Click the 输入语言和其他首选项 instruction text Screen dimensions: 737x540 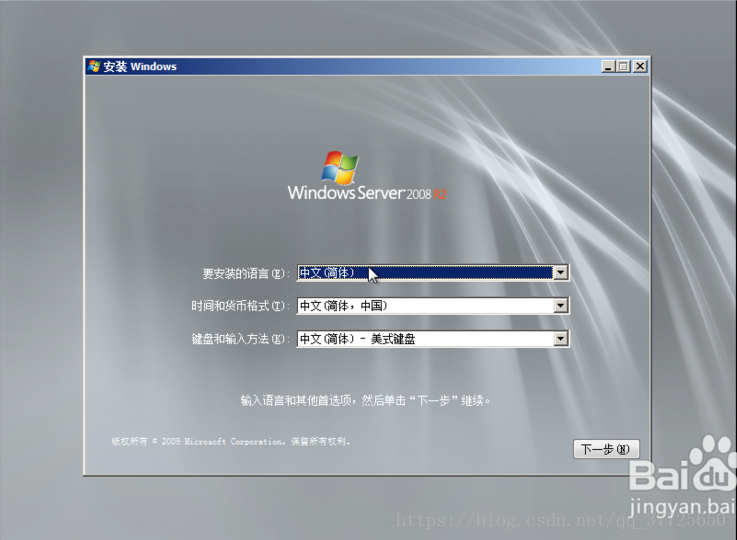[365, 400]
